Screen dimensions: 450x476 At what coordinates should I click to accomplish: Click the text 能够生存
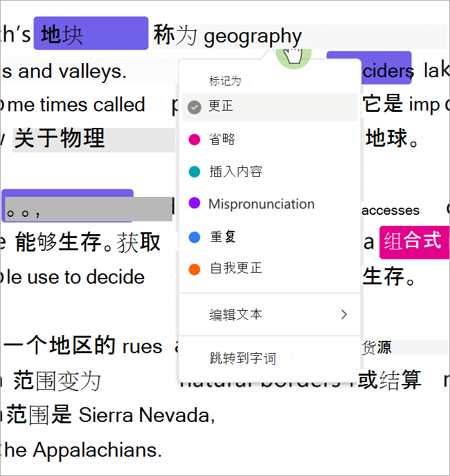[59, 242]
